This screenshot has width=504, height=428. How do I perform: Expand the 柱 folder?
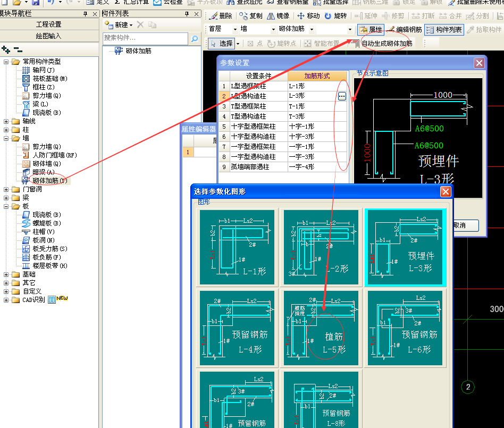pos(6,130)
